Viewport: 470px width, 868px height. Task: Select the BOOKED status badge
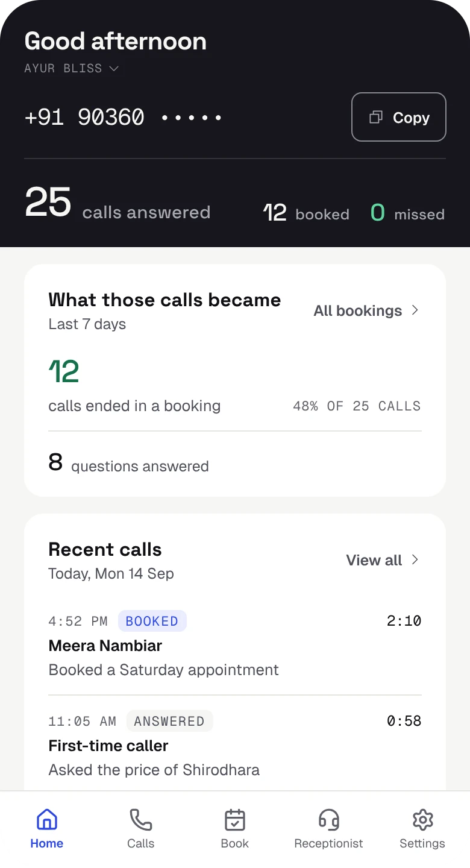(152, 621)
